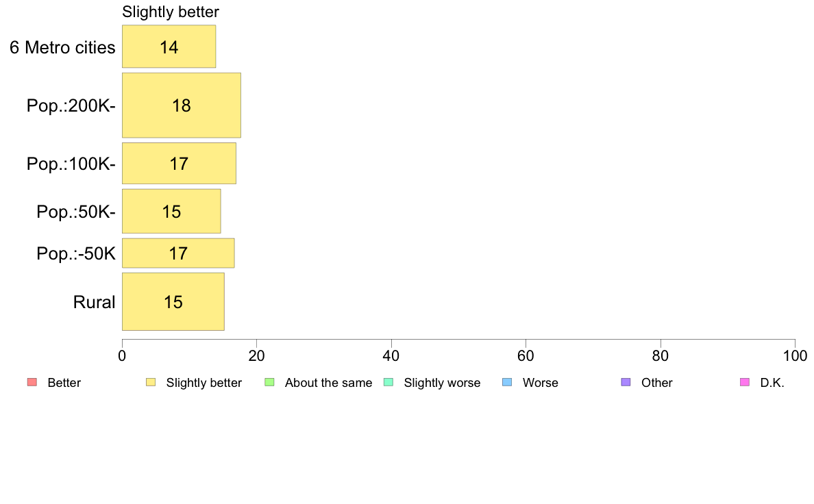Select the Pop.:100K- bar showing 17
814x504 pixels.
[x=179, y=164]
